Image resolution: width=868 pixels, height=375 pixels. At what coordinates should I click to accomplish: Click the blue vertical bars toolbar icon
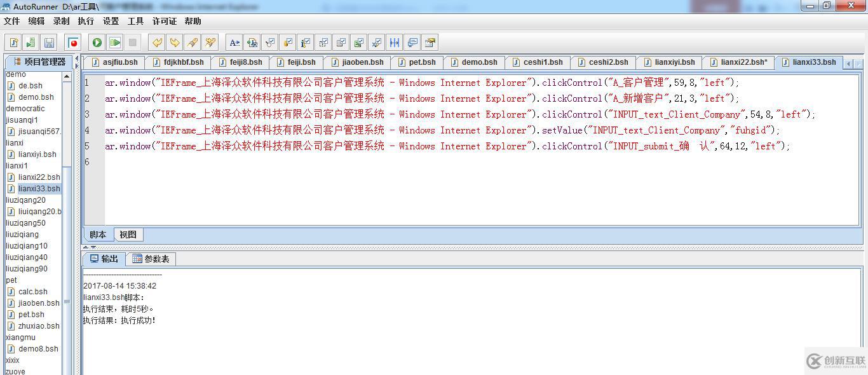pos(395,43)
